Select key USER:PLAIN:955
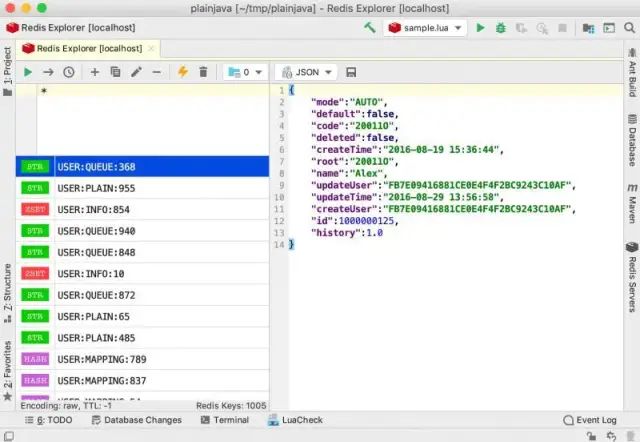The height and width of the screenshot is (442, 640). pos(142,188)
